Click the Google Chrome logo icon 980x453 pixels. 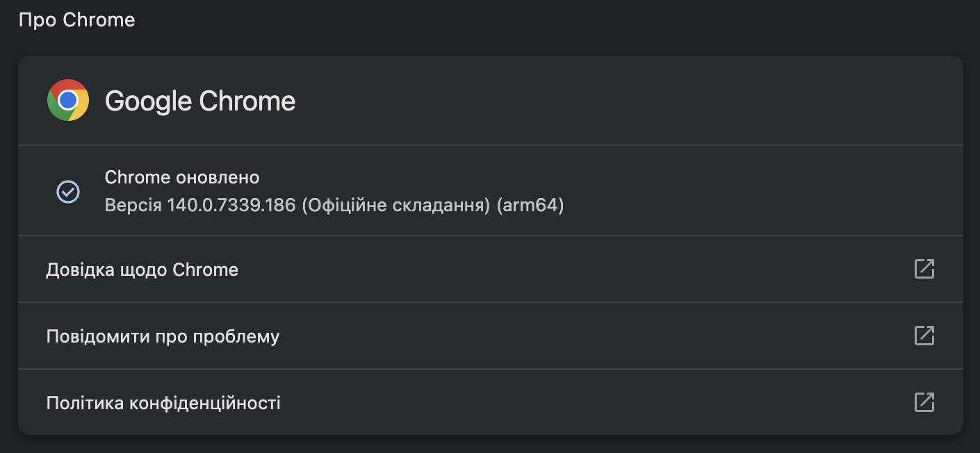68,101
